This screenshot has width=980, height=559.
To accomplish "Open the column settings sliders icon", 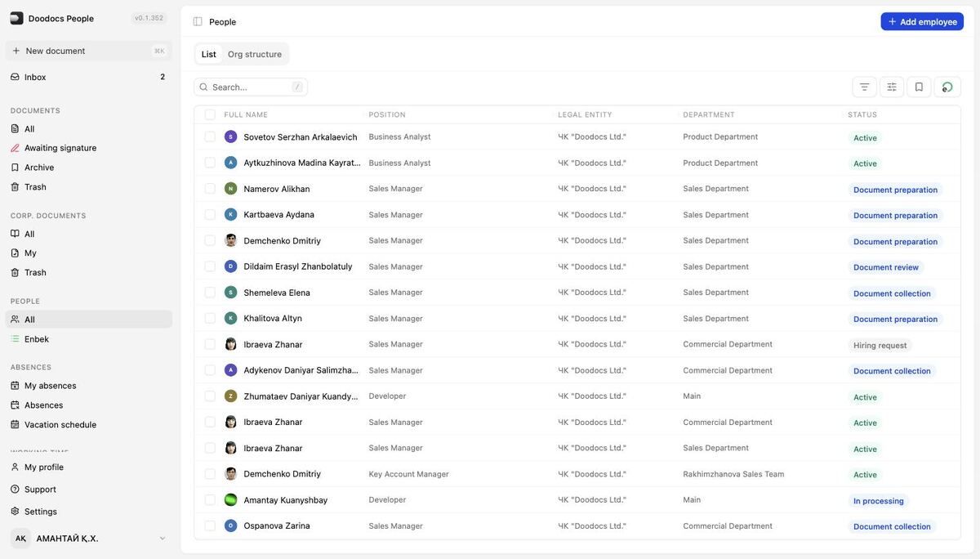I will coord(892,87).
